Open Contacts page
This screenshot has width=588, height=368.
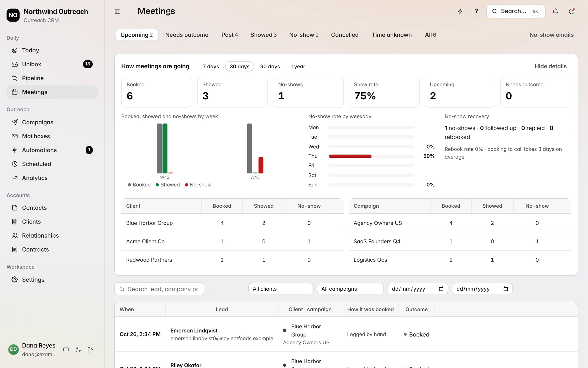coord(52,208)
